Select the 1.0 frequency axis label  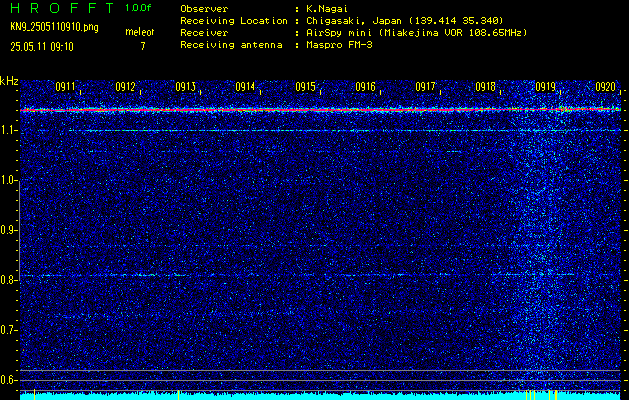pos(8,181)
